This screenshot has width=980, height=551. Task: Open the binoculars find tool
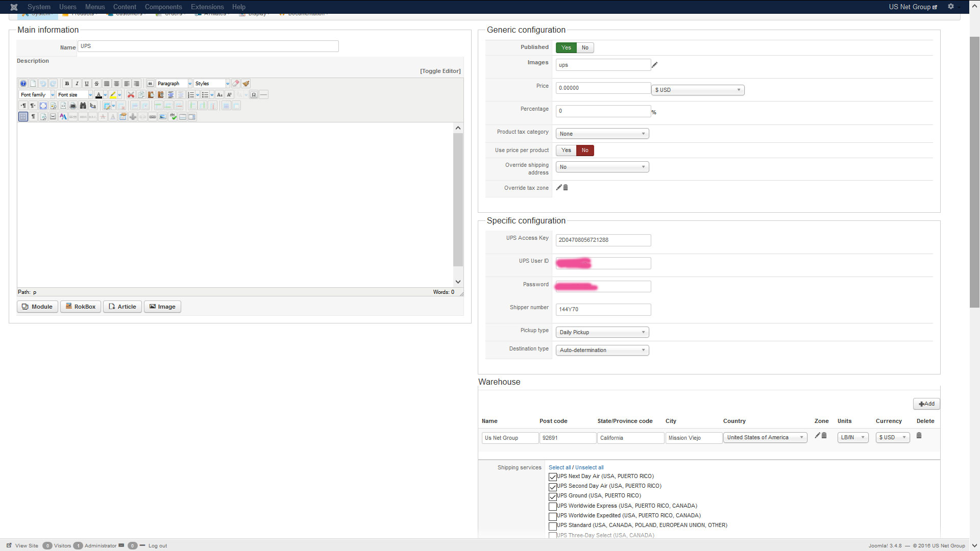[x=83, y=106]
